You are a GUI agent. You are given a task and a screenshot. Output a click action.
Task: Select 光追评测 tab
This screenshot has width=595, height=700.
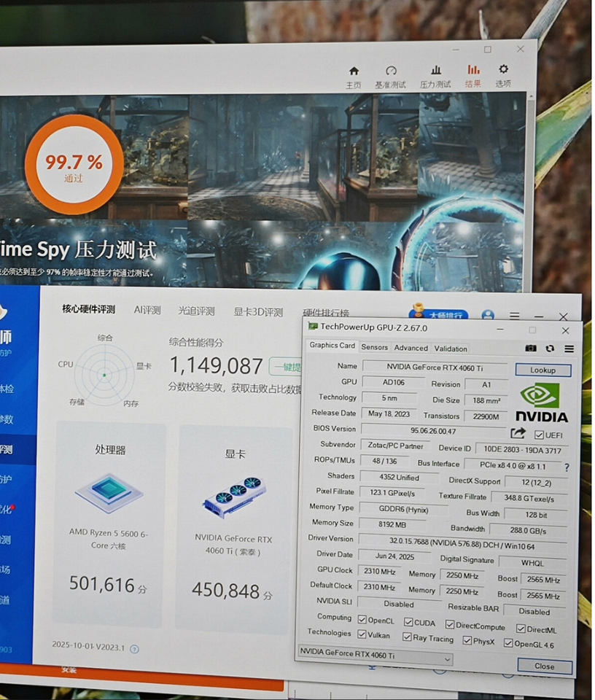pyautogui.click(x=196, y=311)
